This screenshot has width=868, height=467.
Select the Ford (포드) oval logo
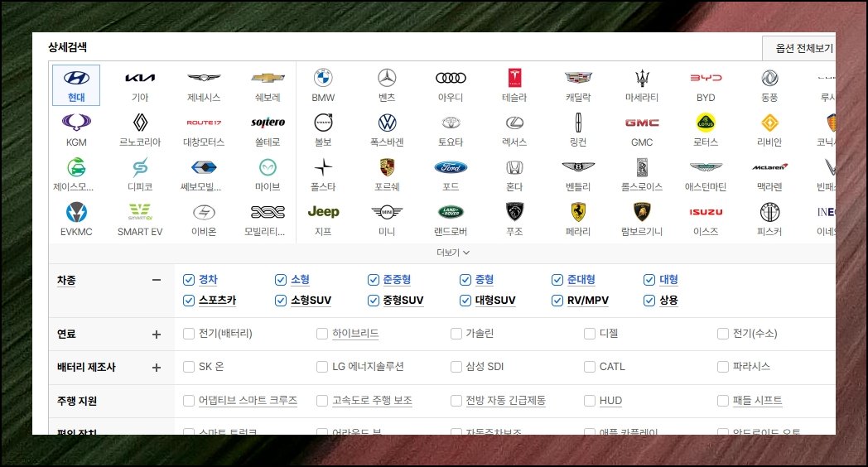click(451, 167)
